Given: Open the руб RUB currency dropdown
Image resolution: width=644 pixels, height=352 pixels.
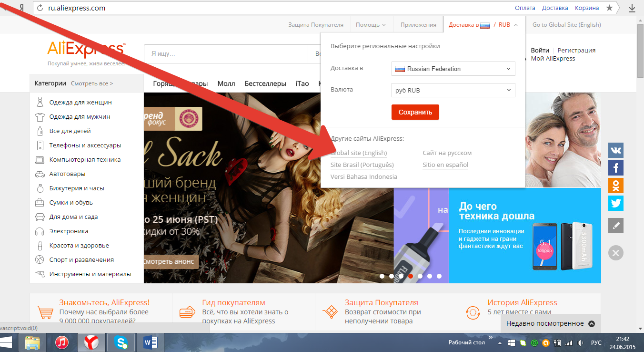Looking at the screenshot, I should coord(453,90).
